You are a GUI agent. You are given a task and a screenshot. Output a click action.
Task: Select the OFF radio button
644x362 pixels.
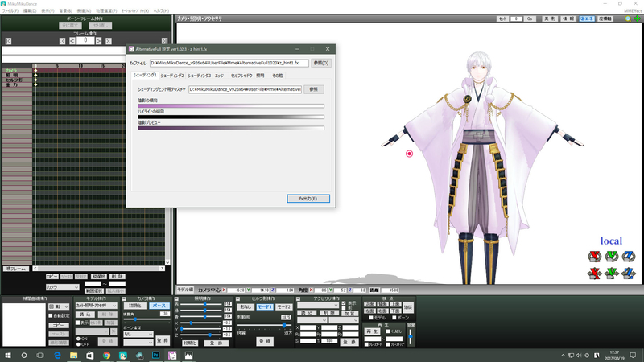click(78, 344)
